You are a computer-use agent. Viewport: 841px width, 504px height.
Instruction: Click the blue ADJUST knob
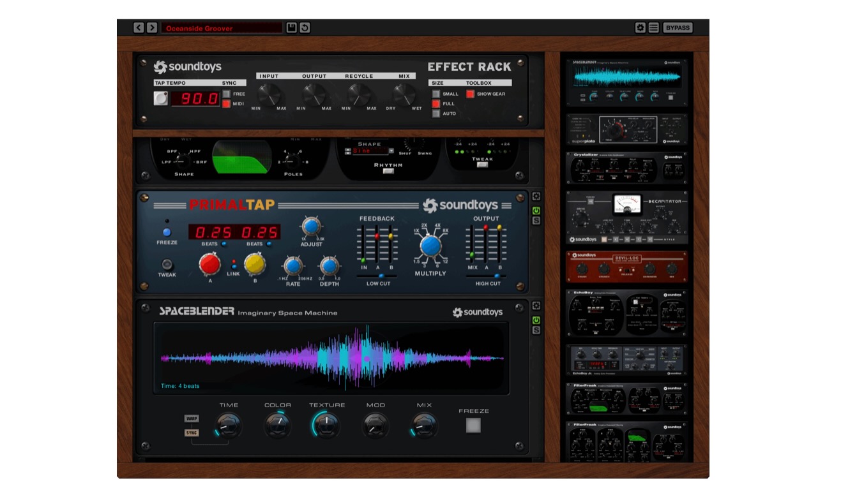[311, 226]
